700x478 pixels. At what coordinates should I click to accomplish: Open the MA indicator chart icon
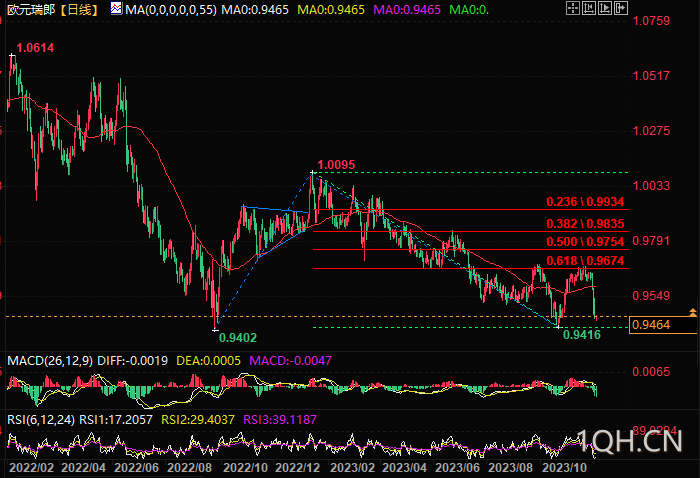tap(116, 8)
